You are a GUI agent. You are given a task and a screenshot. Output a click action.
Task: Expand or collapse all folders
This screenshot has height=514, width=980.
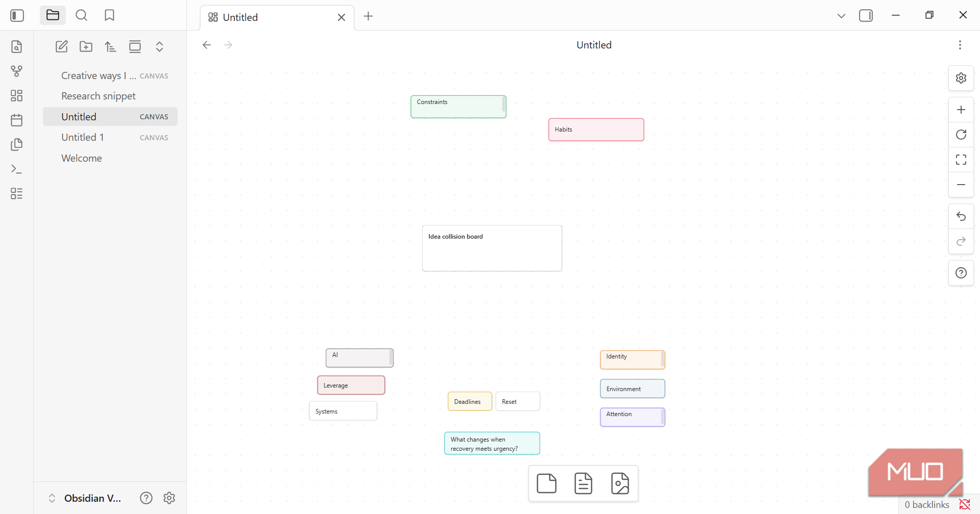tap(159, 47)
